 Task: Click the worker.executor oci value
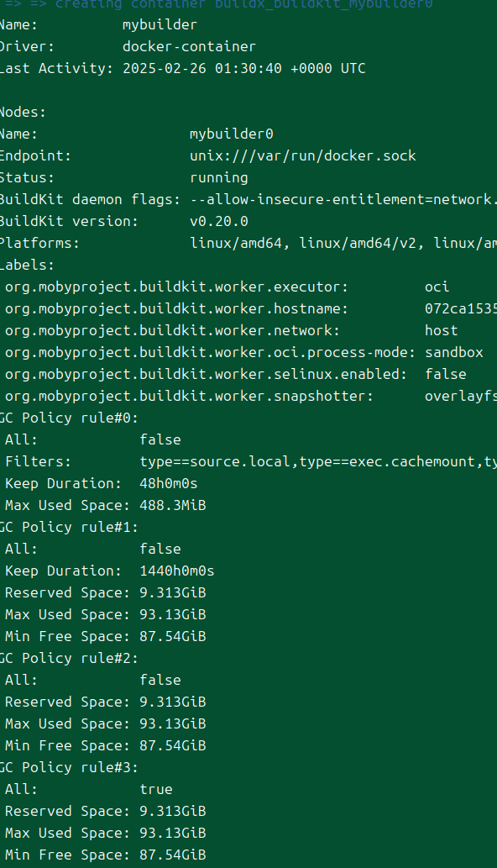click(x=437, y=287)
